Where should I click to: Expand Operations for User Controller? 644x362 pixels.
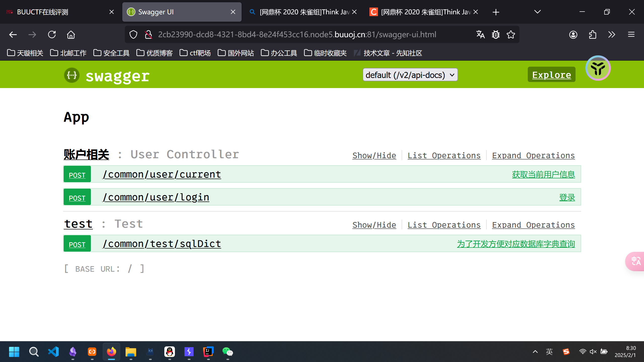pyautogui.click(x=533, y=155)
